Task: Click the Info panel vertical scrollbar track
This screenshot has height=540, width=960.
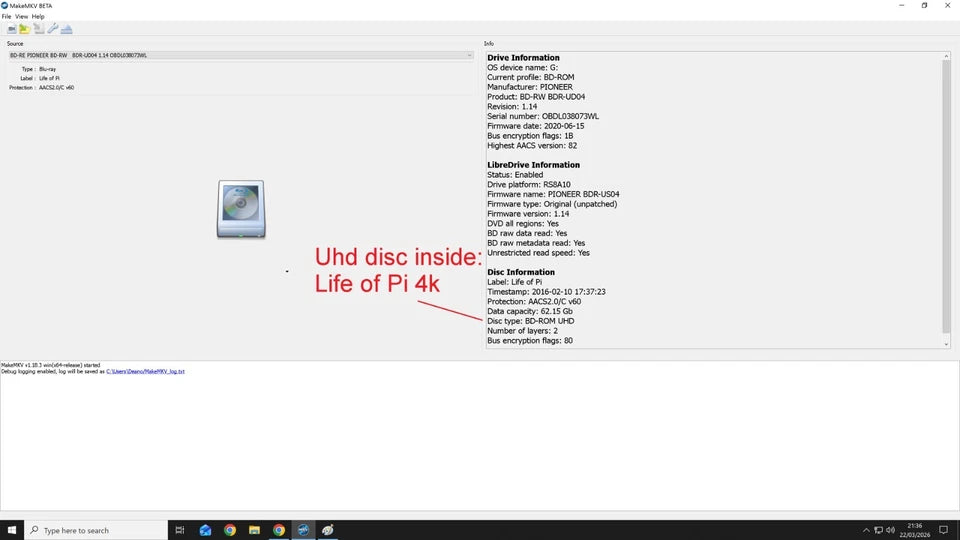Action: tap(946, 200)
